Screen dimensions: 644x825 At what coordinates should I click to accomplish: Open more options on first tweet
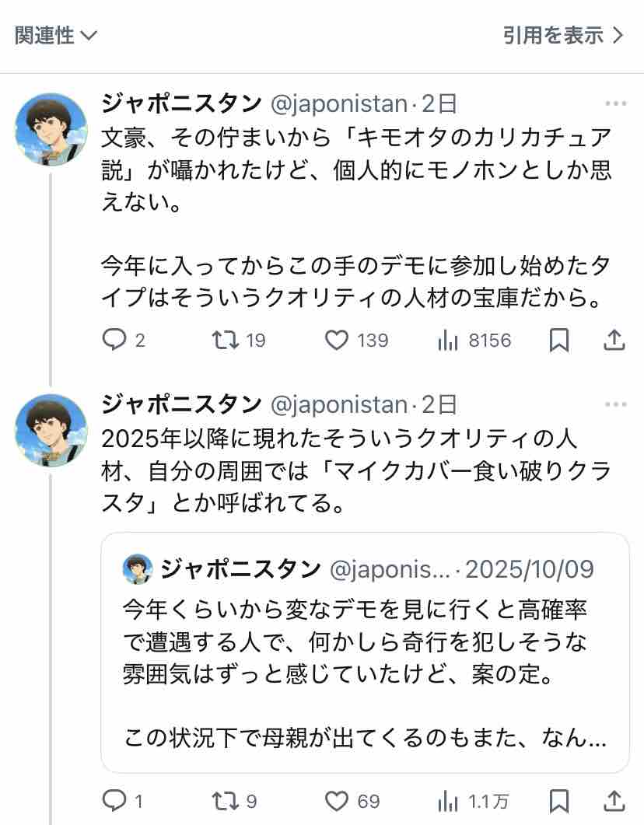point(615,104)
